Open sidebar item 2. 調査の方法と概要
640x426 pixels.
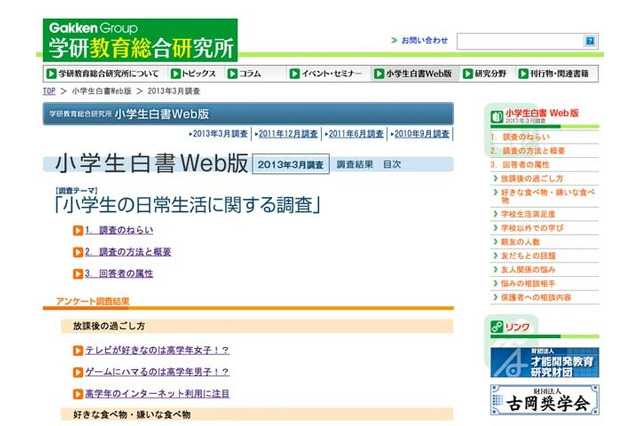528,151
